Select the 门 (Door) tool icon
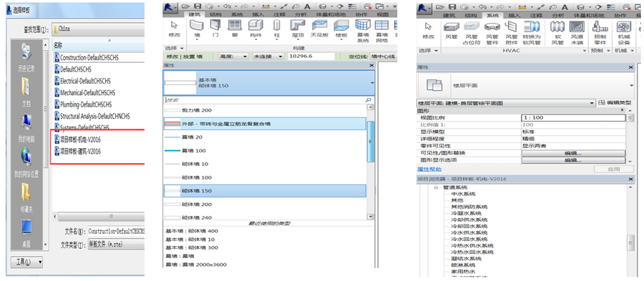The image size is (644, 281). tap(215, 26)
